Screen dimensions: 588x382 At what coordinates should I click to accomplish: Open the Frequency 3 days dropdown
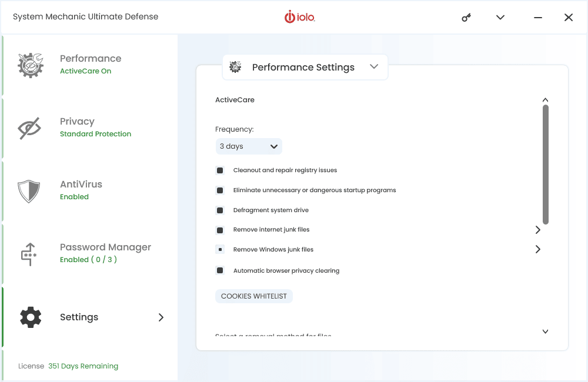click(x=249, y=146)
